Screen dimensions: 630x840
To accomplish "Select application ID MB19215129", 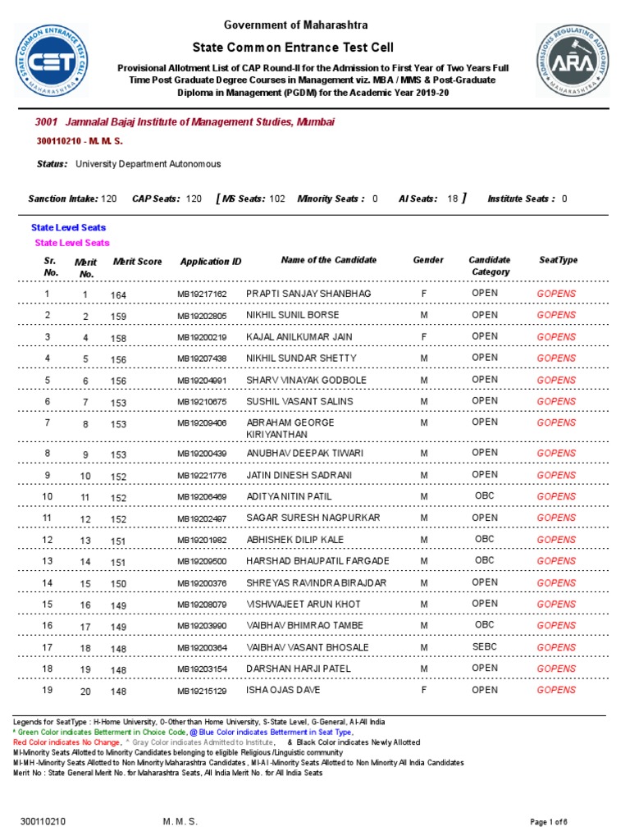I will point(202,691).
